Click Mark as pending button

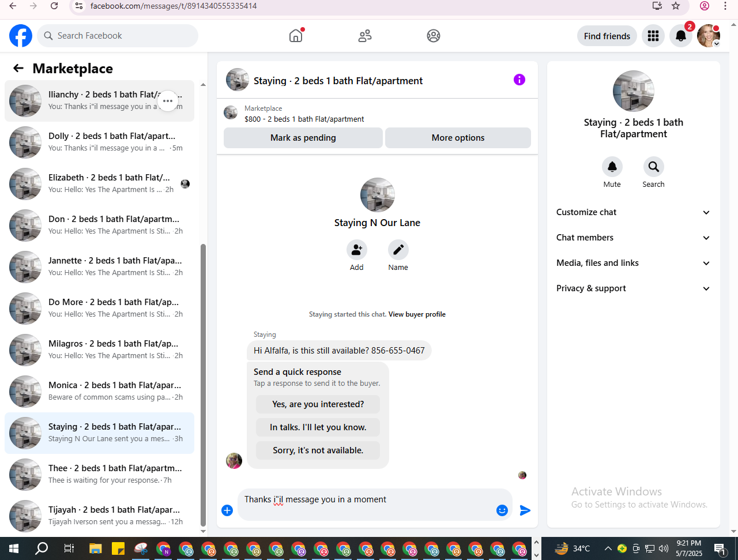(x=303, y=138)
